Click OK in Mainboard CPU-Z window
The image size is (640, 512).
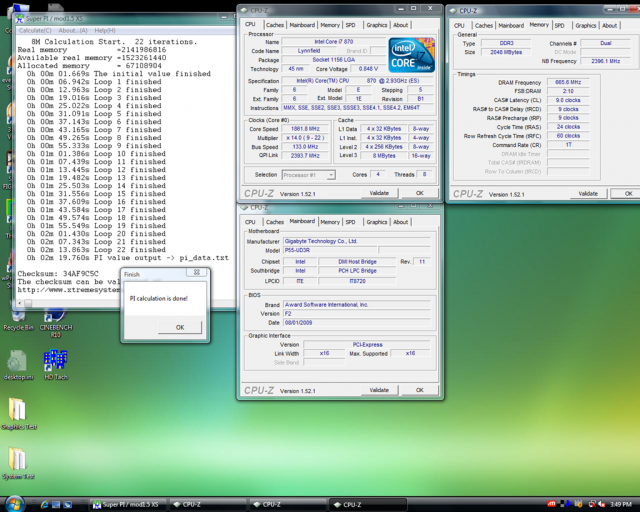420,390
